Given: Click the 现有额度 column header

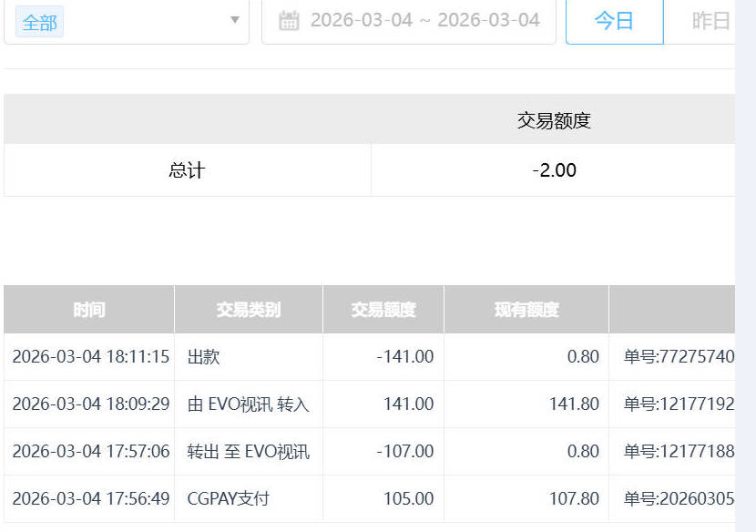Looking at the screenshot, I should tap(526, 310).
